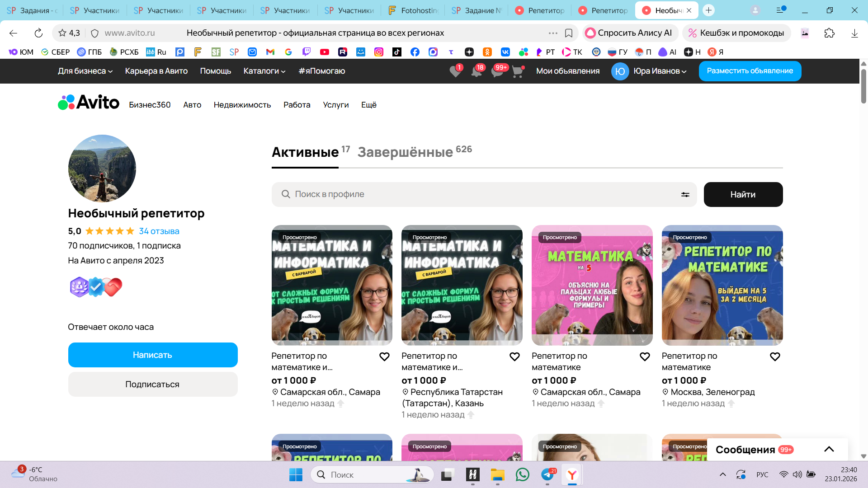This screenshot has width=868, height=488.
Task: Click the page vertical scrollbar thumb
Action: coord(863,86)
